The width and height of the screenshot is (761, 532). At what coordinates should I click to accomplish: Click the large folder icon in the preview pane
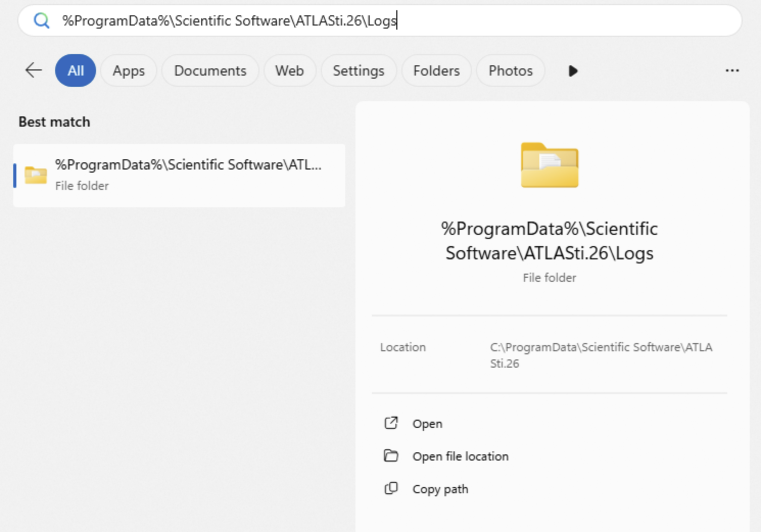[550, 165]
